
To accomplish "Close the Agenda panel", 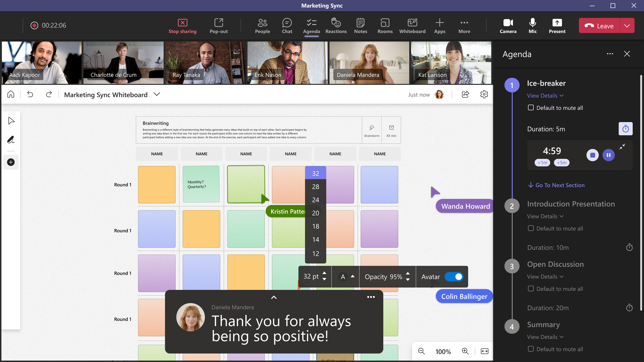I will pyautogui.click(x=627, y=54).
